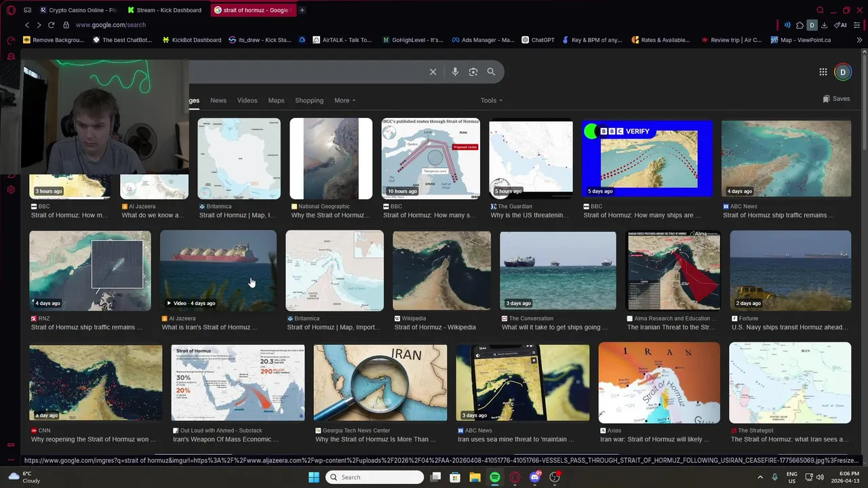Screen dimensions: 868x488
Task: Open the Alma Research Iranian Threat image
Action: pyautogui.click(x=673, y=270)
